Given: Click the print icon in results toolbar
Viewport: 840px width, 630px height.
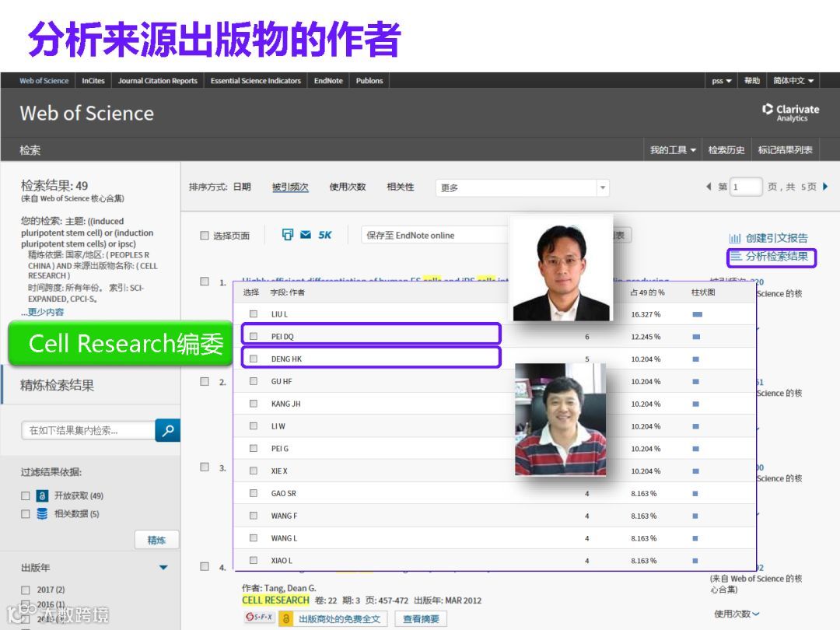Looking at the screenshot, I should (x=288, y=235).
